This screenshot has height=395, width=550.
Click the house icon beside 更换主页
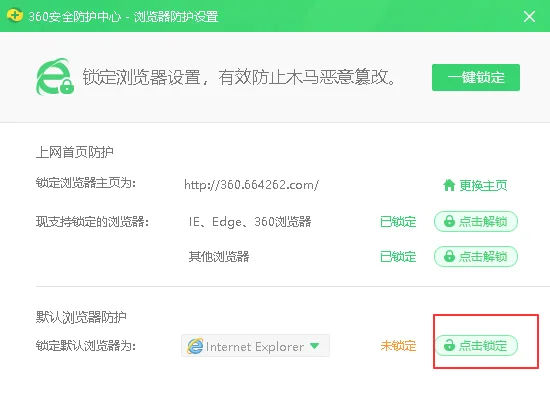point(449,185)
